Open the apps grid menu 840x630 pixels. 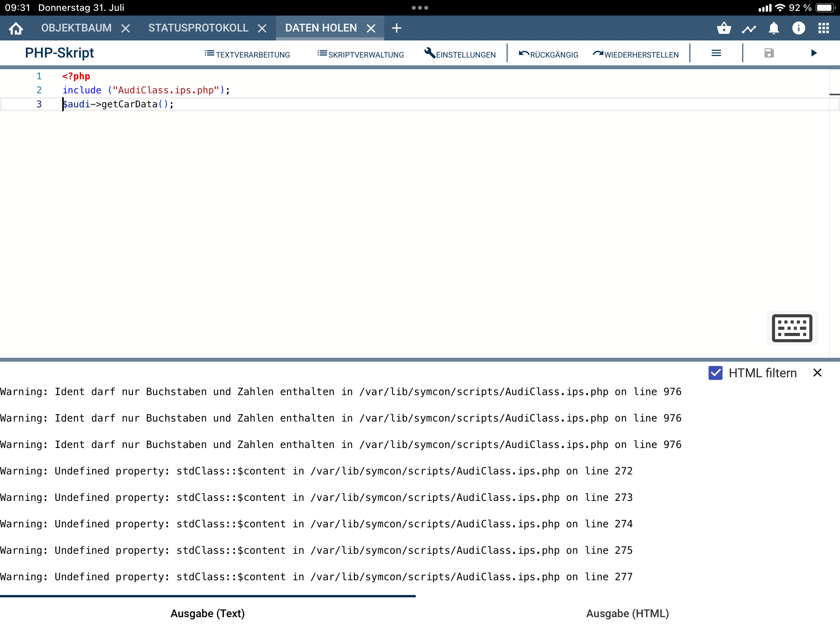pos(823,28)
